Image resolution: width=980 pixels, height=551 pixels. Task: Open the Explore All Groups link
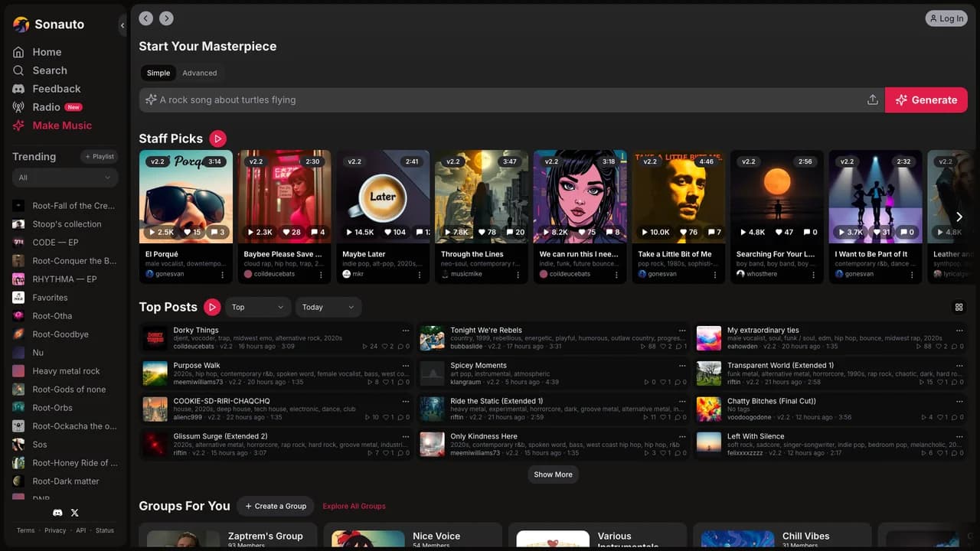pos(354,506)
